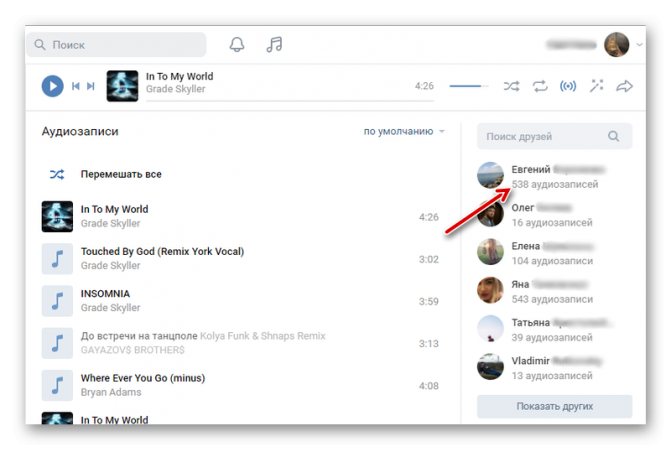Open the music note icon in header
The image size is (671, 452).
(274, 44)
